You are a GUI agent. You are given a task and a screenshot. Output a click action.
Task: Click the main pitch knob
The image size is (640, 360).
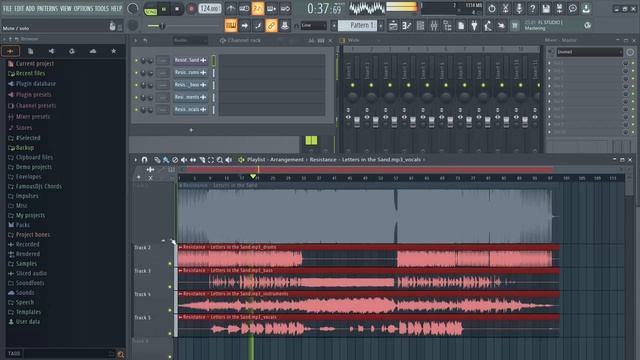point(133,26)
